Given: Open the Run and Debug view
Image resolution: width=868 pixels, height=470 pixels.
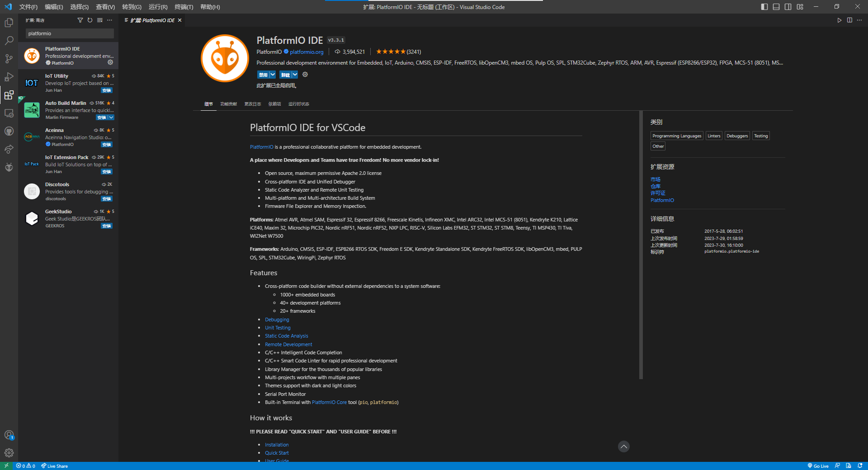Looking at the screenshot, I should click(9, 77).
